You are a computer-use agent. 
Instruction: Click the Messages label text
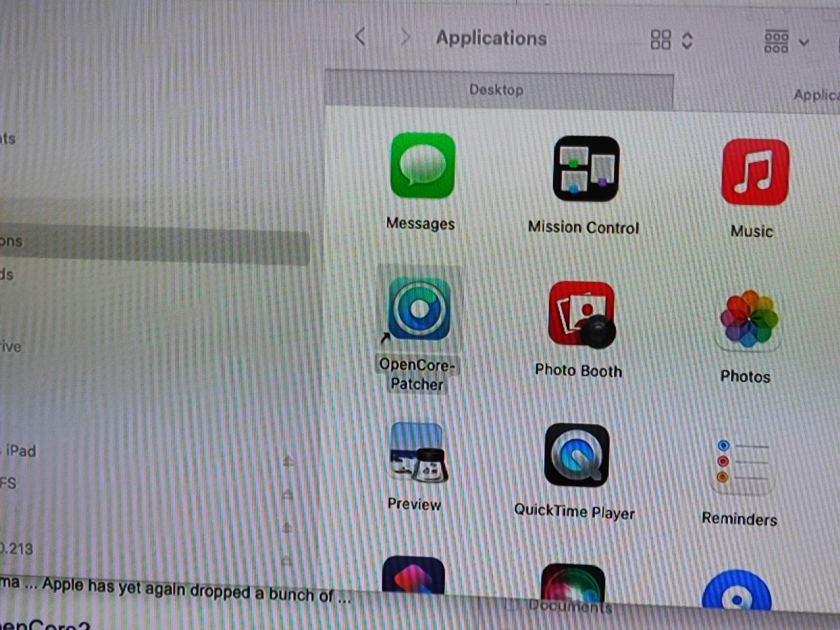[421, 224]
